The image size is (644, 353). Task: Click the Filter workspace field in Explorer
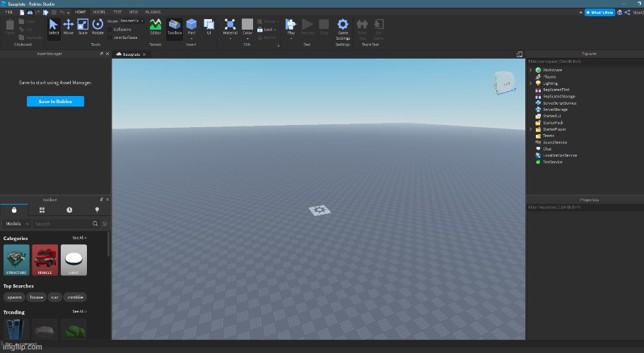585,61
